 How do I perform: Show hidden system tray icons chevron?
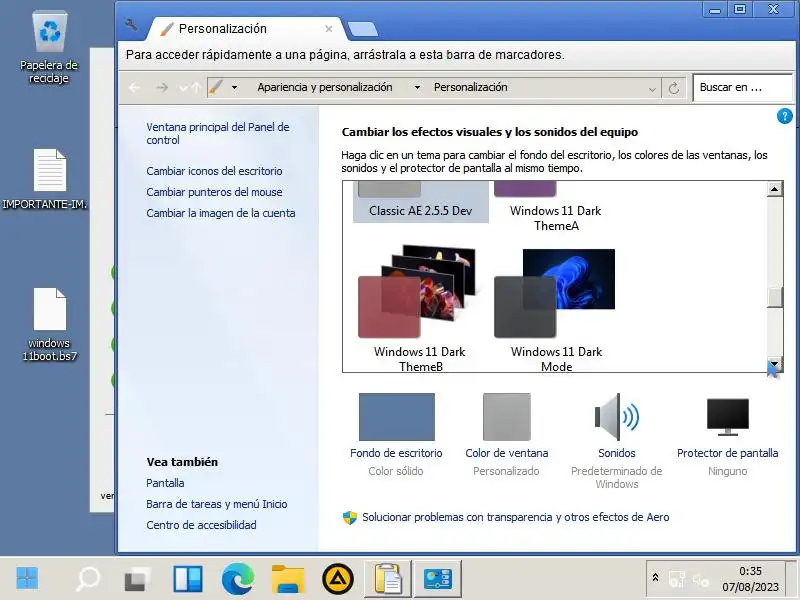tap(656, 578)
